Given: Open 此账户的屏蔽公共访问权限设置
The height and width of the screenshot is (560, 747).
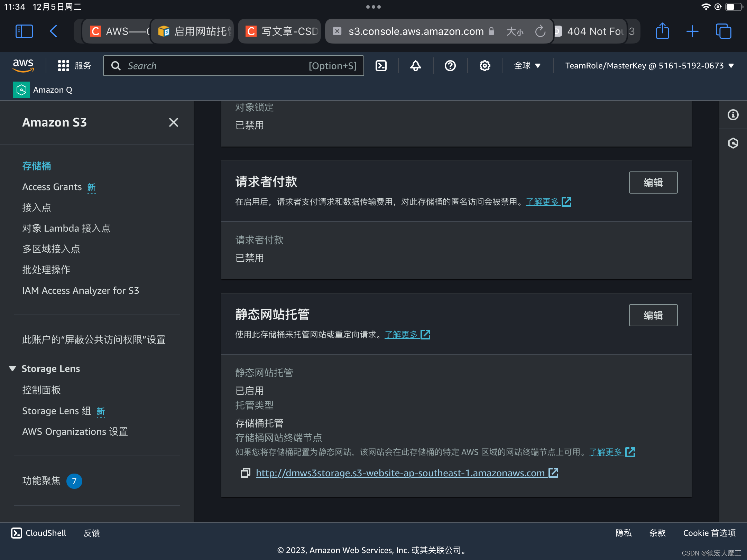Looking at the screenshot, I should coord(94,339).
